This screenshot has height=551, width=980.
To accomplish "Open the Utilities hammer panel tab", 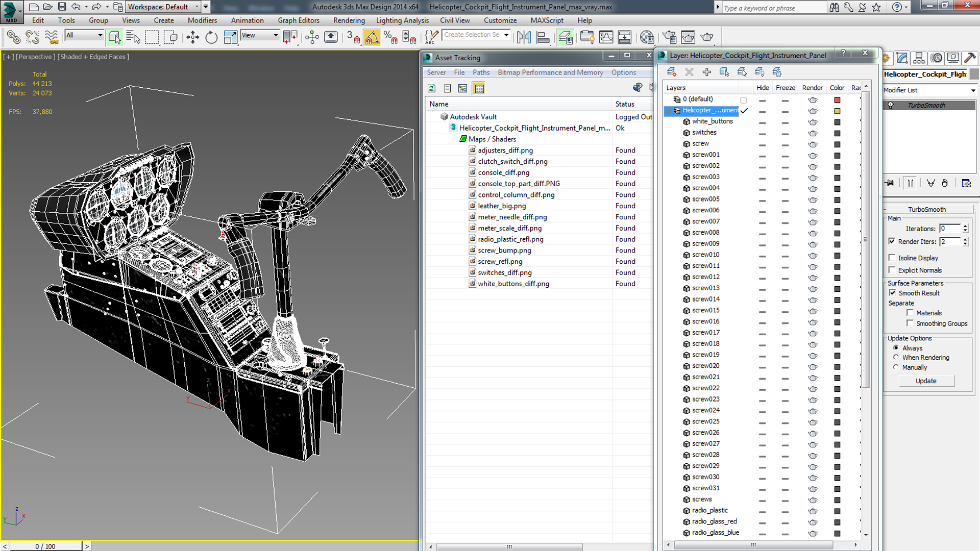I will coord(970,58).
